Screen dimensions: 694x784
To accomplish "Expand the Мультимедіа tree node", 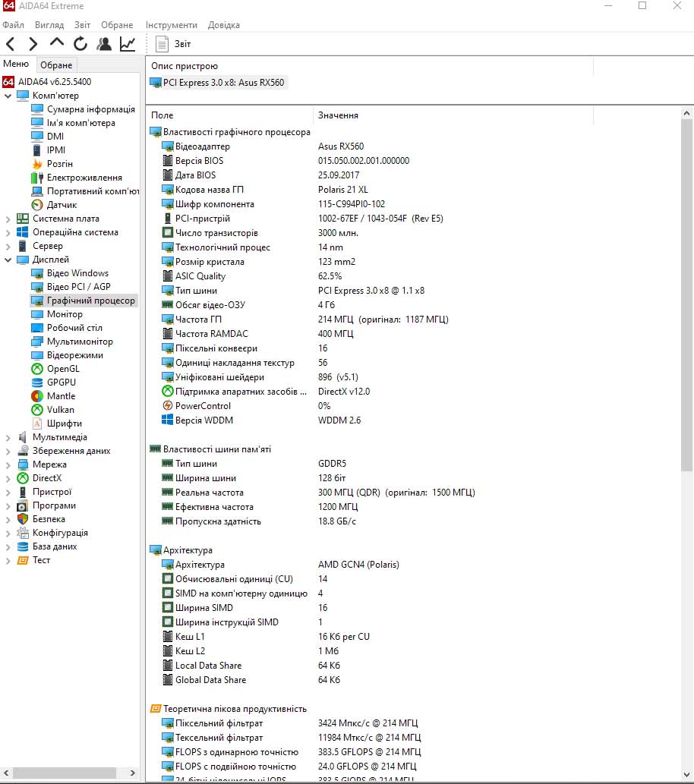I will pyautogui.click(x=8, y=437).
